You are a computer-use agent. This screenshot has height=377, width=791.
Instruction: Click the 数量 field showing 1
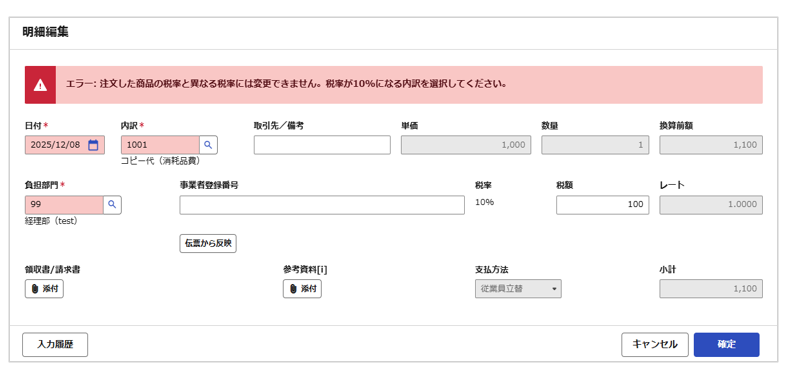pyautogui.click(x=595, y=145)
